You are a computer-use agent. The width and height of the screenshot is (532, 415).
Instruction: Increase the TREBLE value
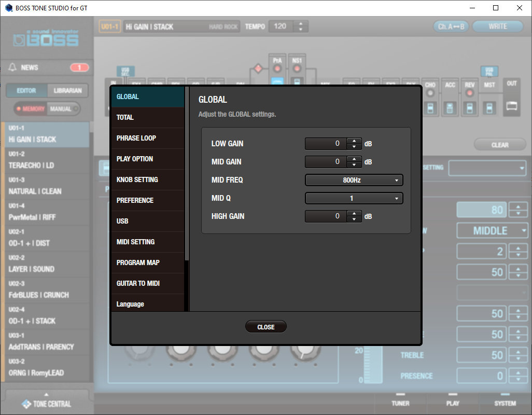[518, 352]
